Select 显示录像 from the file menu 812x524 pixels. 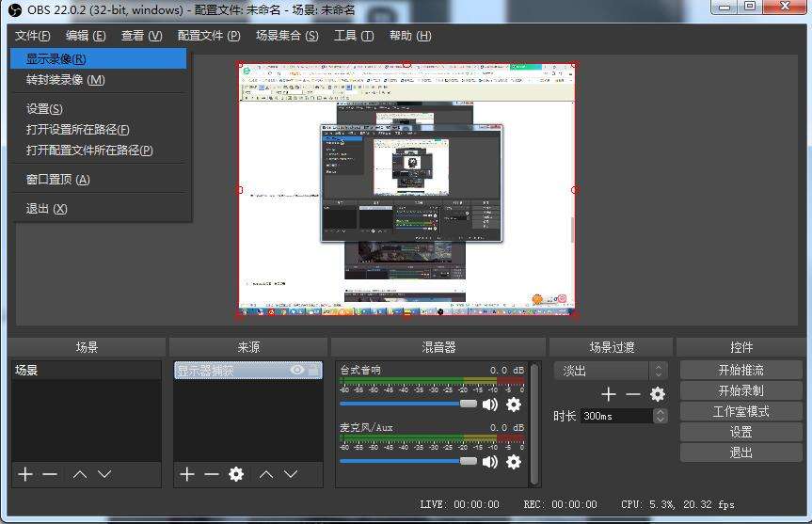coord(56,58)
